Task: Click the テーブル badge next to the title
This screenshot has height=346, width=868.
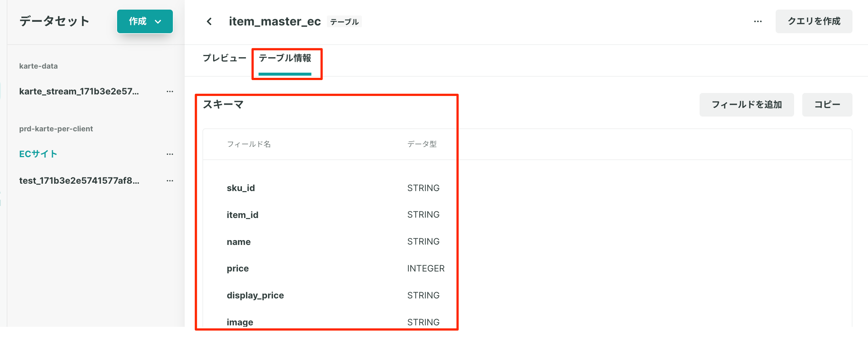Action: coord(344,22)
